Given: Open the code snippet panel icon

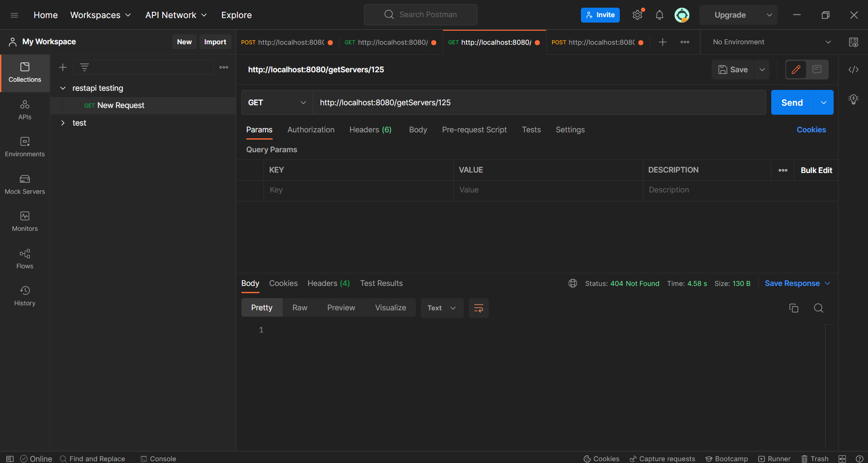Looking at the screenshot, I should coord(854,70).
